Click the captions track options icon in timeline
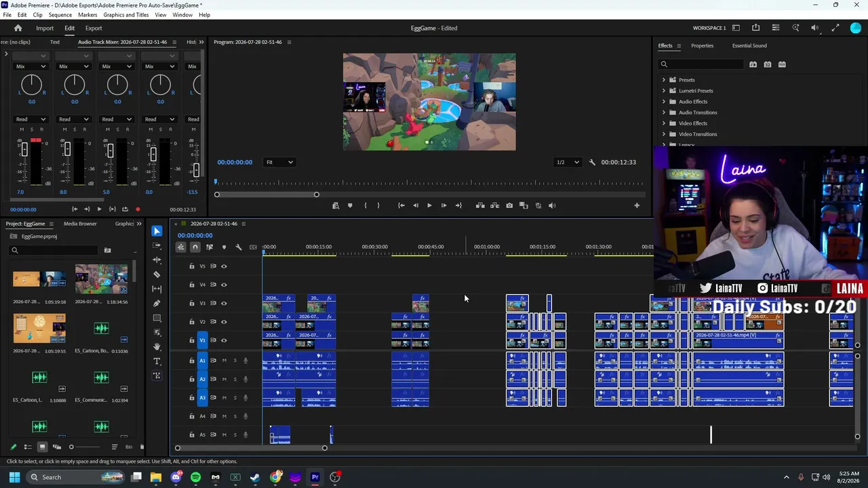Screen dimensions: 868x488 (253, 247)
